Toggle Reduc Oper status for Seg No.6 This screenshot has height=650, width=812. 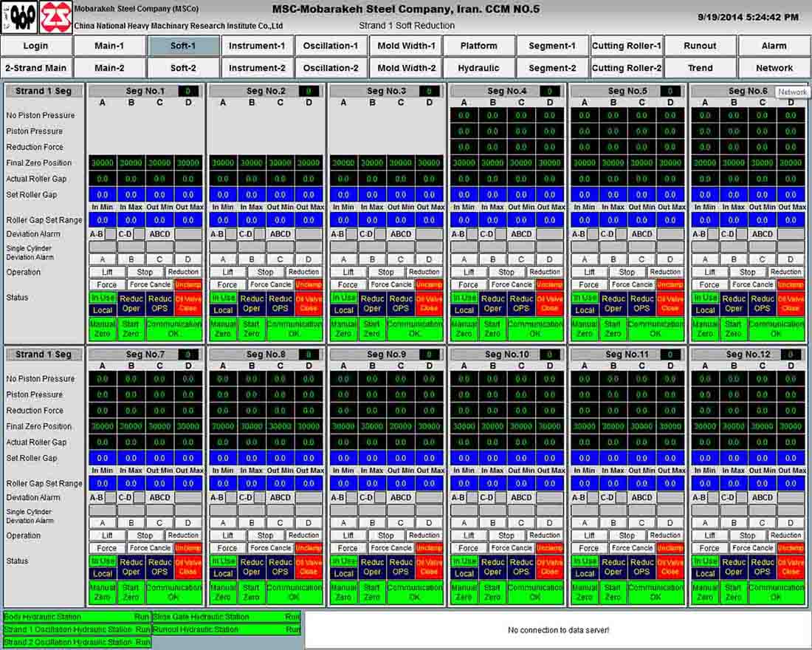pos(734,304)
